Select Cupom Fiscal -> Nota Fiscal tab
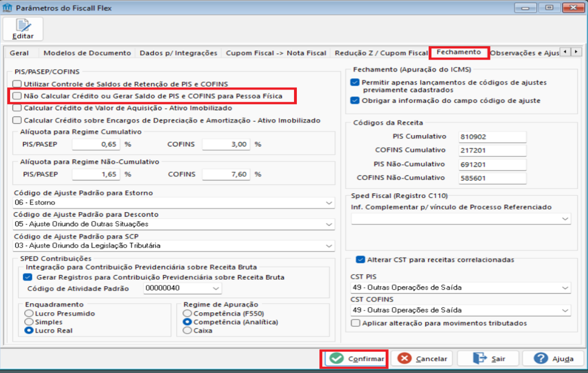Screen dimensions: 588x373 tap(276, 53)
